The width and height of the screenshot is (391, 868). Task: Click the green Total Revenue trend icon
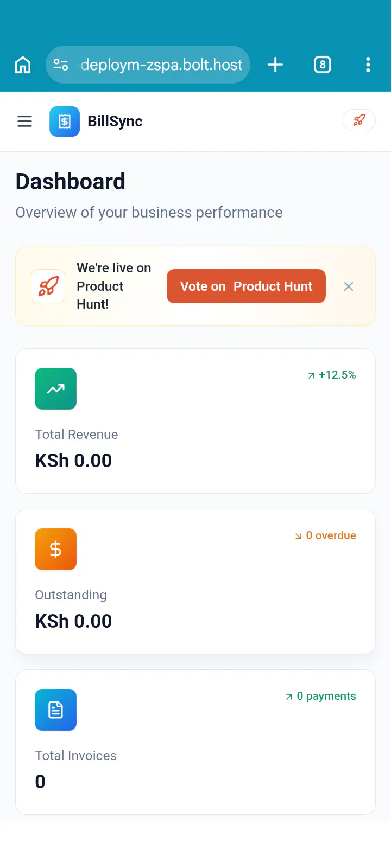(56, 388)
